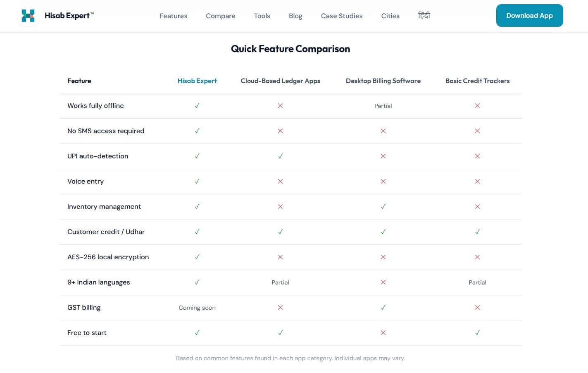Click the Free to start row label

pyautogui.click(x=87, y=332)
